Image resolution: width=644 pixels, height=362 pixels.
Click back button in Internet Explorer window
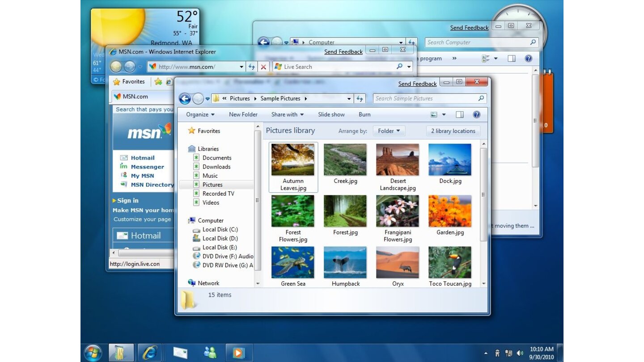pyautogui.click(x=116, y=67)
